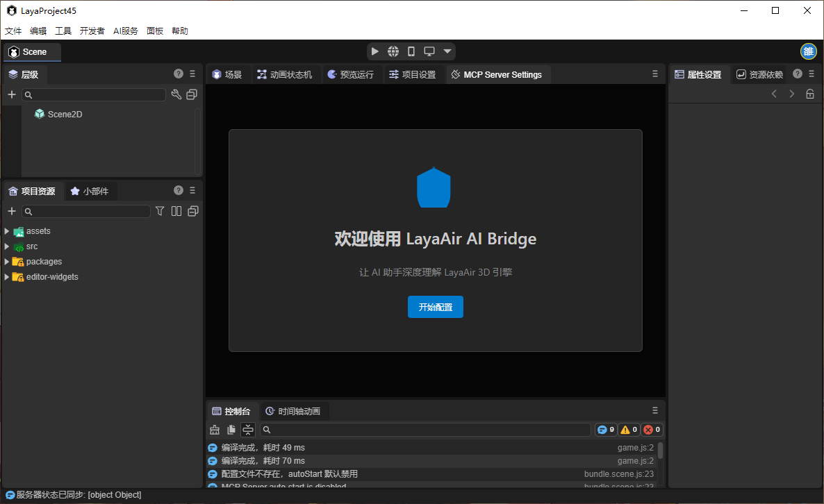Expand the packages folder
The height and width of the screenshot is (504, 824).
coord(7,262)
